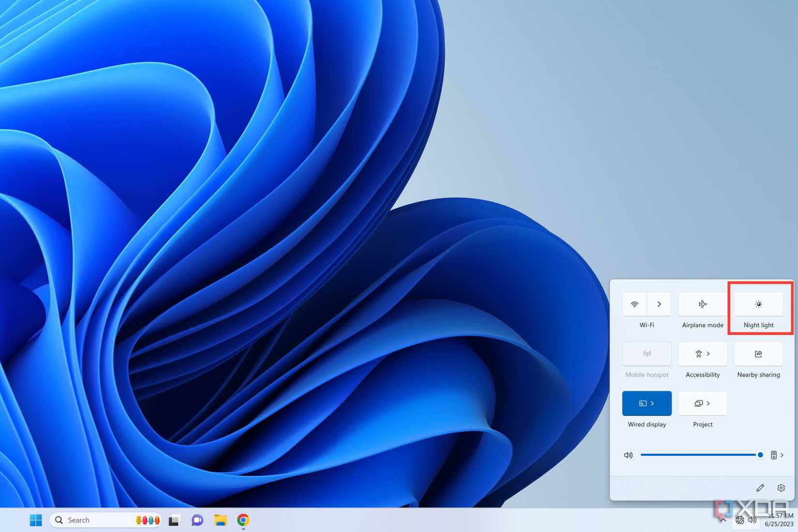Expand the Wi-Fi networks chevron
Screen dimensions: 798x532
tap(659, 304)
